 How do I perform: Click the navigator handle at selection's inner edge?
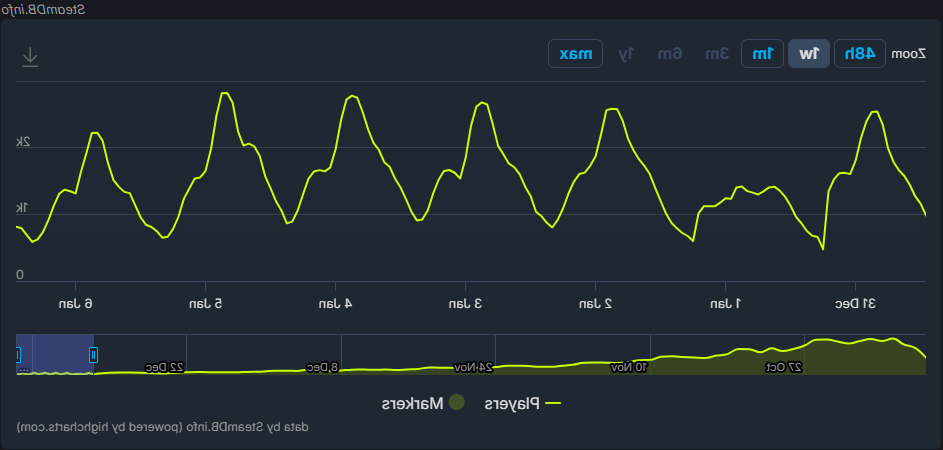click(x=93, y=355)
